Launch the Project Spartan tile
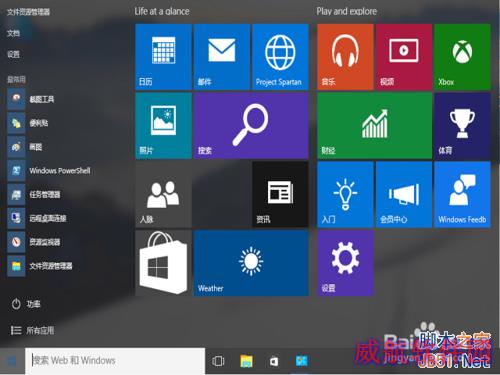 point(280,56)
